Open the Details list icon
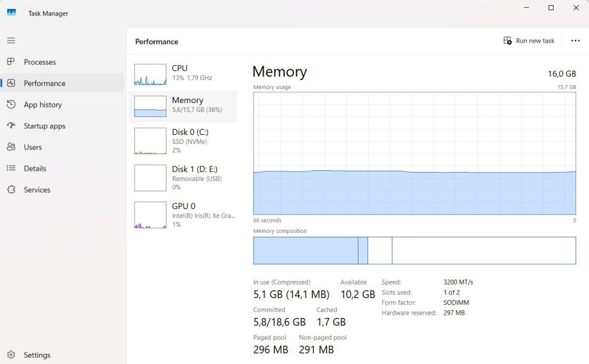The image size is (589, 364). point(11,168)
